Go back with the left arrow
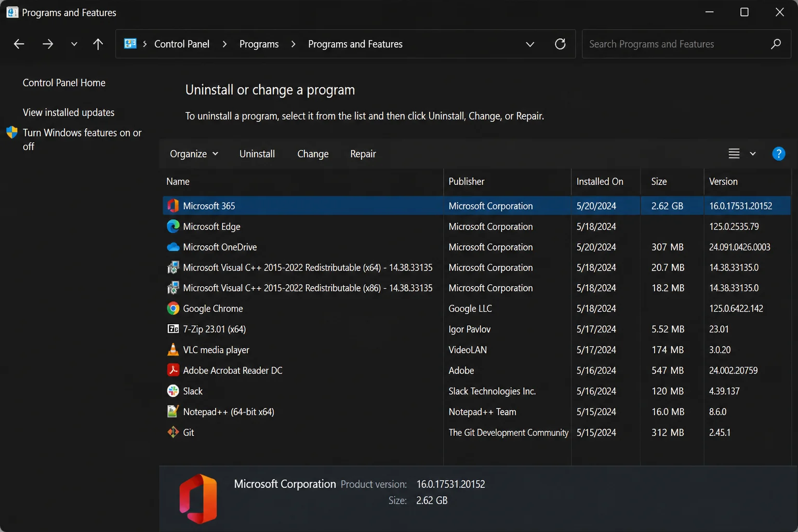 [19, 44]
